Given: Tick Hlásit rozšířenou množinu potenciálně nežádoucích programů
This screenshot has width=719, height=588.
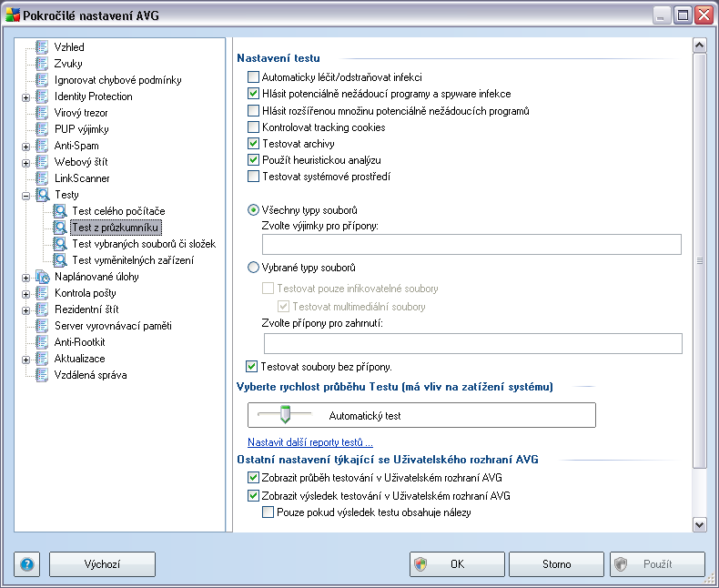Looking at the screenshot, I should click(x=253, y=110).
